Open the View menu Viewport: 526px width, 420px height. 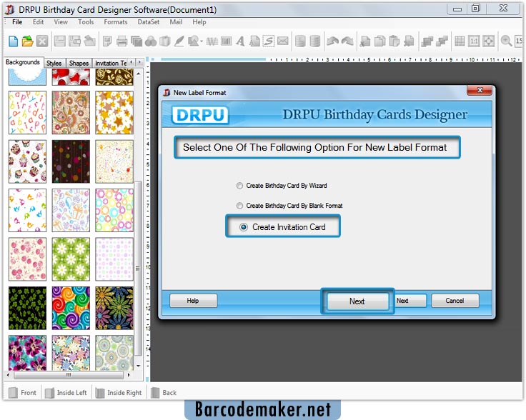click(61, 22)
